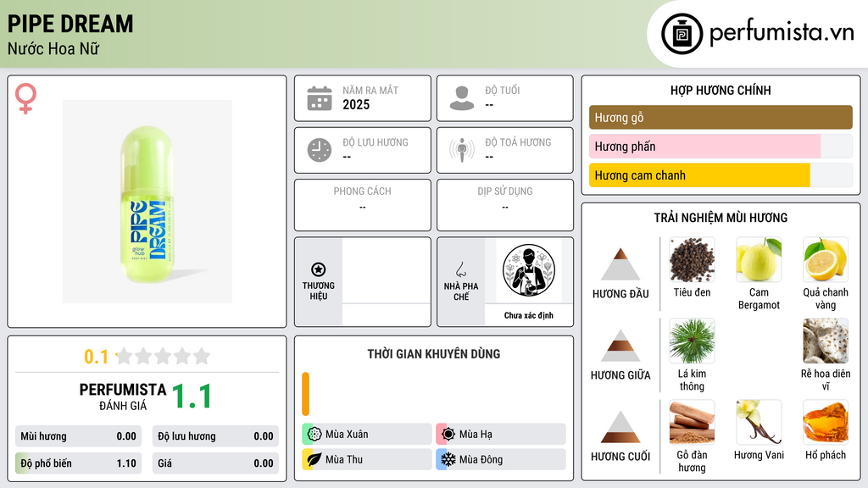The width and height of the screenshot is (868, 488).
Task: Click the THỜI GIAN KHUYÊN DÙNG heading
Action: point(433,353)
